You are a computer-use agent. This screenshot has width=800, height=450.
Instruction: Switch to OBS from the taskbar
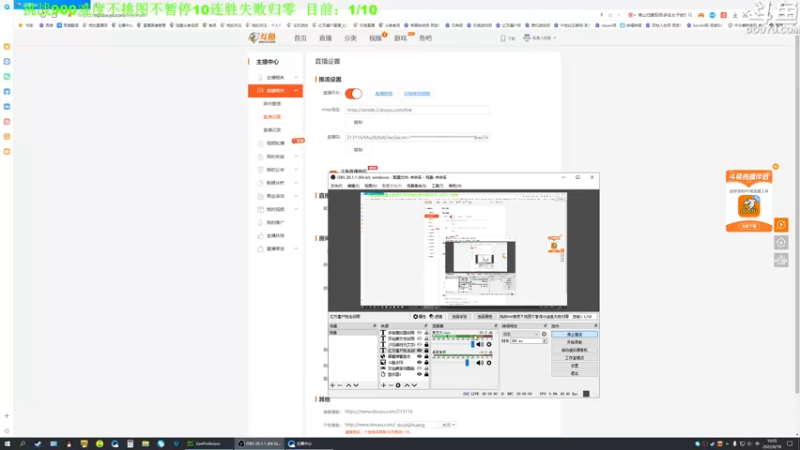click(259, 444)
